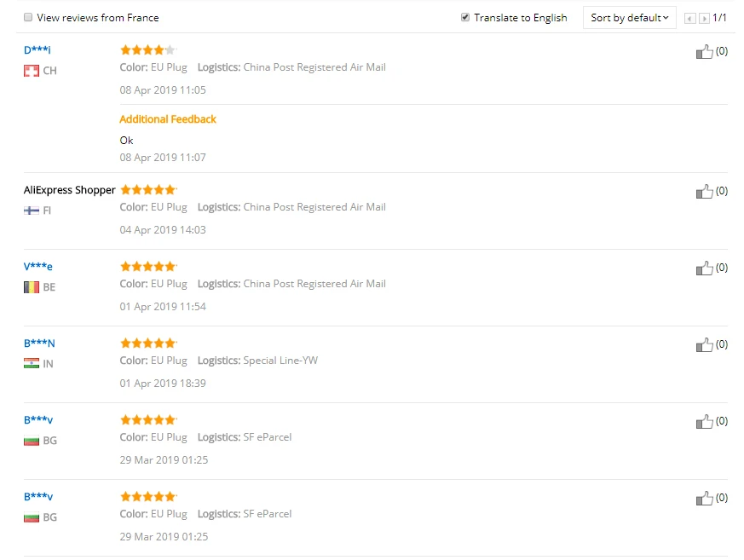
Task: Open reviewer B***N's profile link
Action: click(x=39, y=344)
